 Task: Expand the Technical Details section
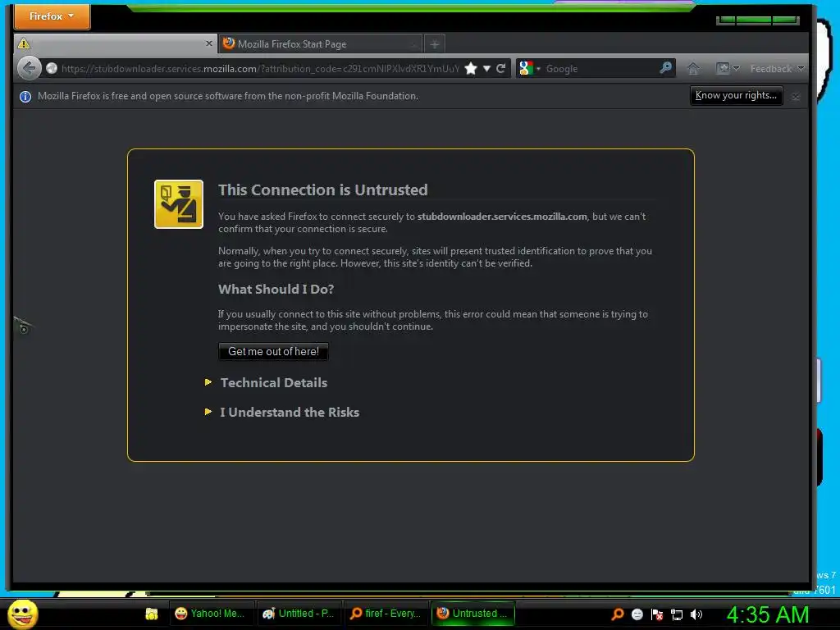coord(274,382)
